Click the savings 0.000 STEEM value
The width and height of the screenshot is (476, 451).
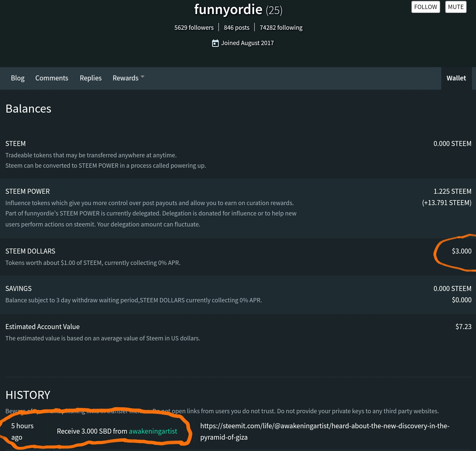click(x=452, y=289)
